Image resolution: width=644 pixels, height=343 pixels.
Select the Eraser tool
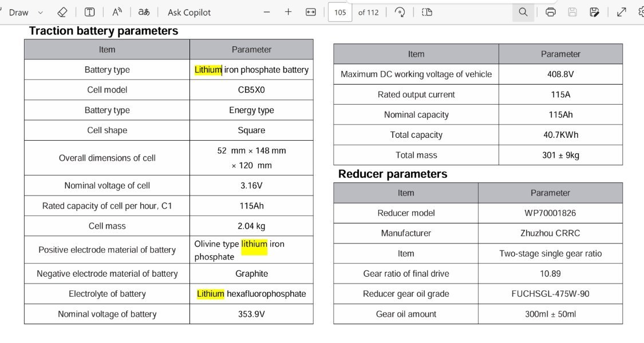[x=62, y=13]
